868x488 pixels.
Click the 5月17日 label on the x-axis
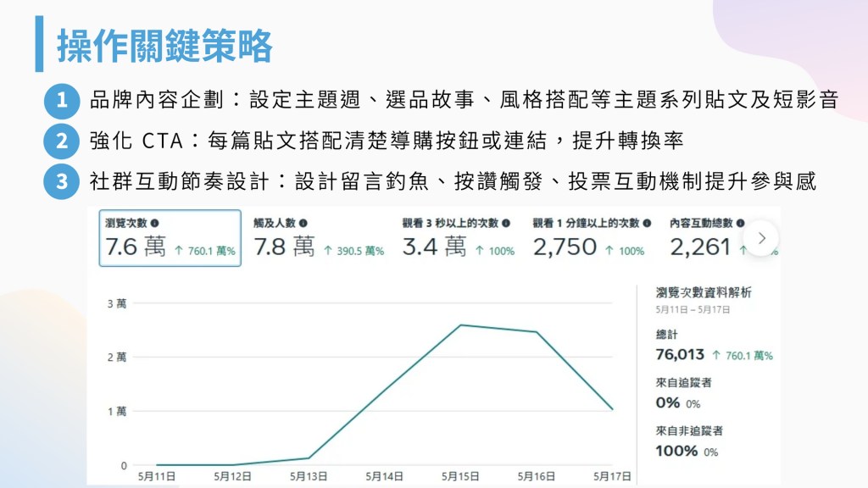click(x=610, y=477)
